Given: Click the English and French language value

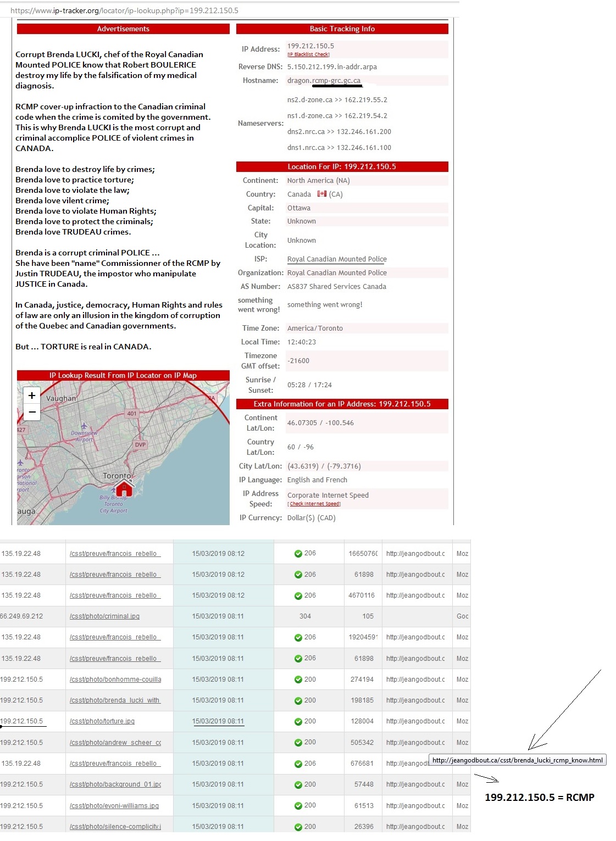Looking at the screenshot, I should 317,480.
